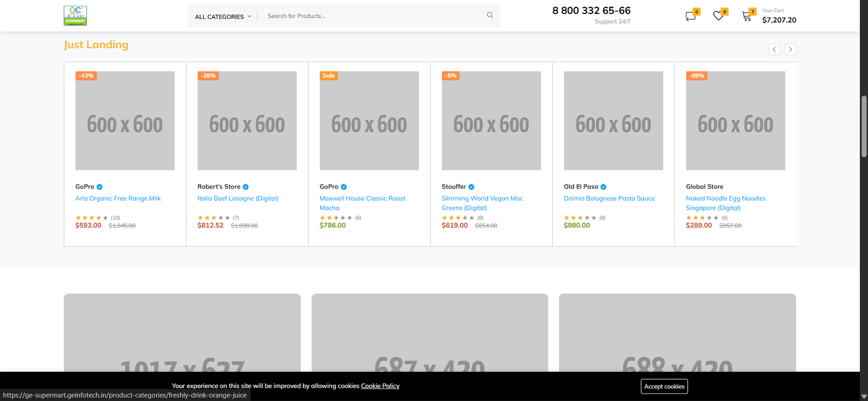Select Maxwell House Classic Roast Mocha thumbnail
Image resolution: width=868 pixels, height=401 pixels.
pos(369,121)
